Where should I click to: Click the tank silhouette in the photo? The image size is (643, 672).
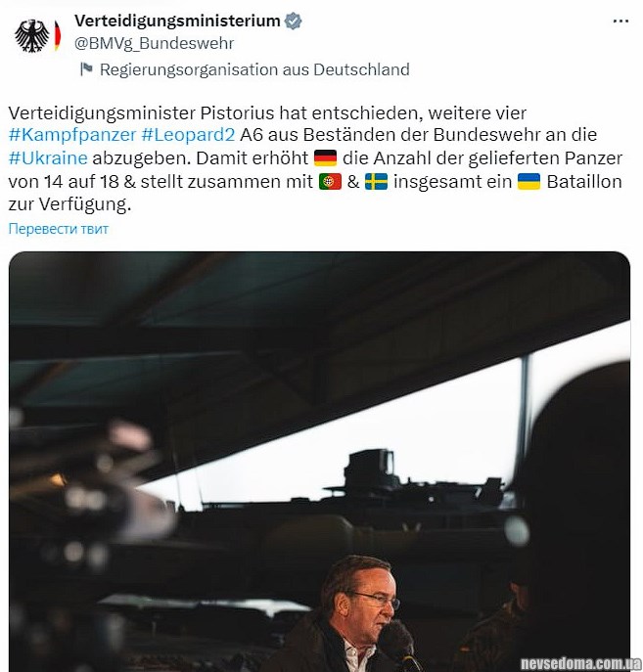(x=356, y=484)
